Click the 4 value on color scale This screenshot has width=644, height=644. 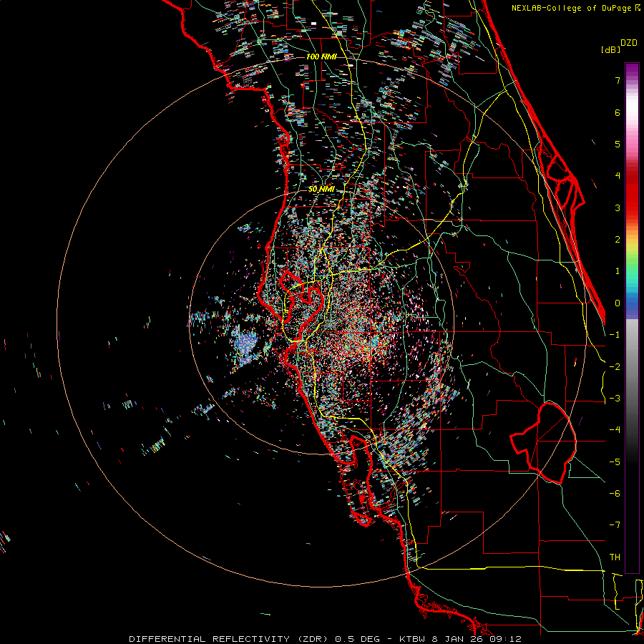[618, 176]
